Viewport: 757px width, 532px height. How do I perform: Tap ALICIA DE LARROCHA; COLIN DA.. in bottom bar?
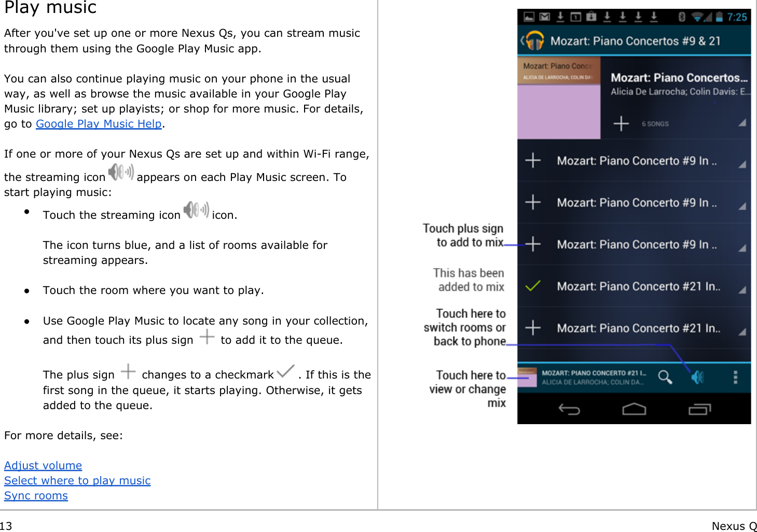coord(593,382)
